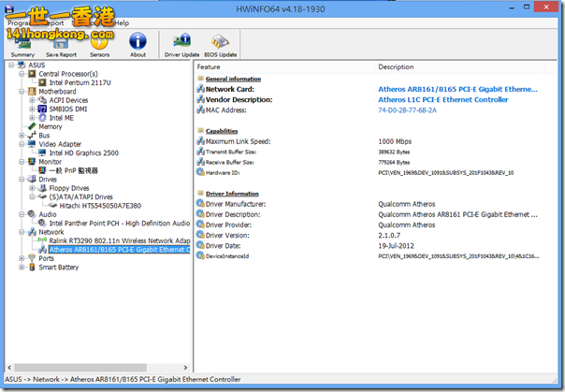Click the 1000 Mbps link speed value

pos(395,141)
